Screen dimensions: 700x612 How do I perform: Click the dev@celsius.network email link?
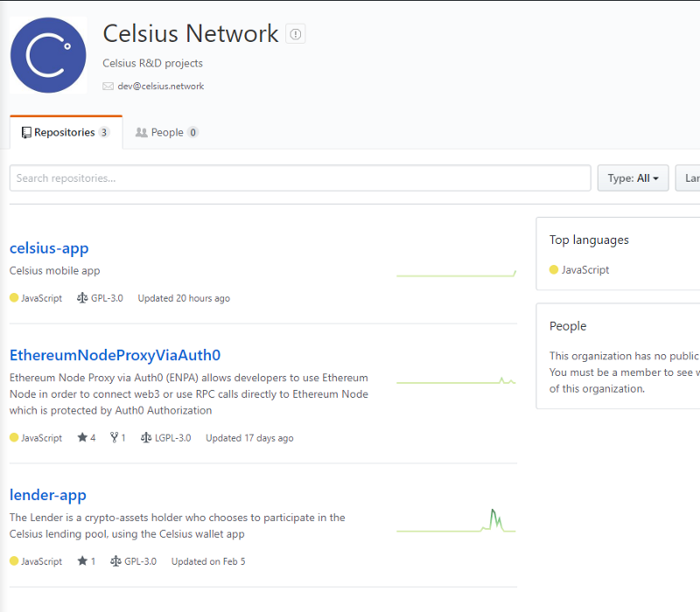161,87
